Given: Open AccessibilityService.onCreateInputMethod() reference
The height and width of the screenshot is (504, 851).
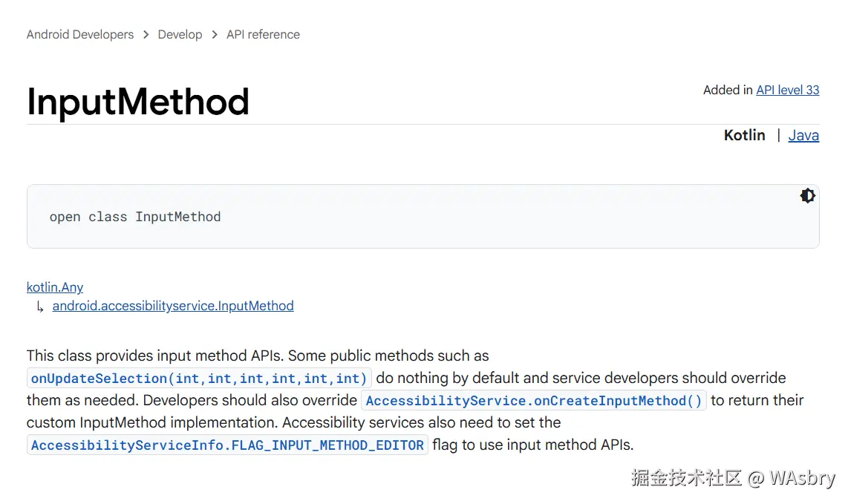Looking at the screenshot, I should coord(534,401).
